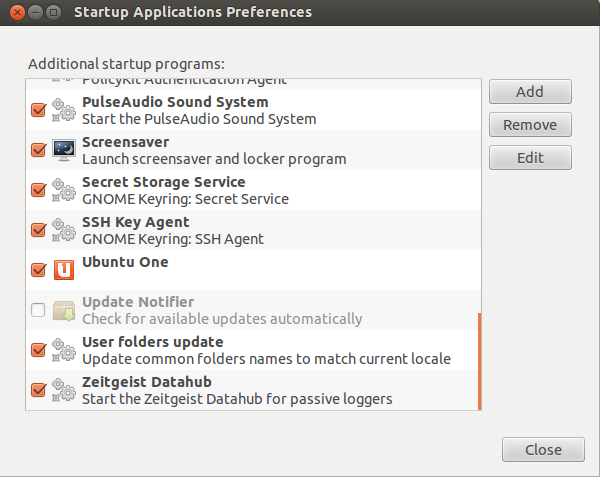Click 'GNOME Keyring: SSH Agent' description
This screenshot has height=477, width=600.
click(173, 239)
